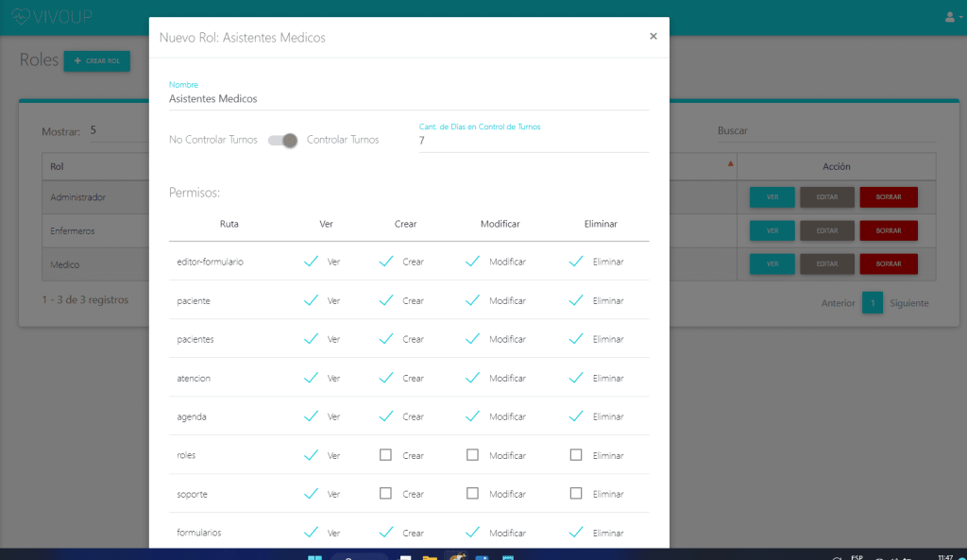Enable Eliminar permission for roles
The width and height of the screenshot is (967, 560).
[x=576, y=454]
